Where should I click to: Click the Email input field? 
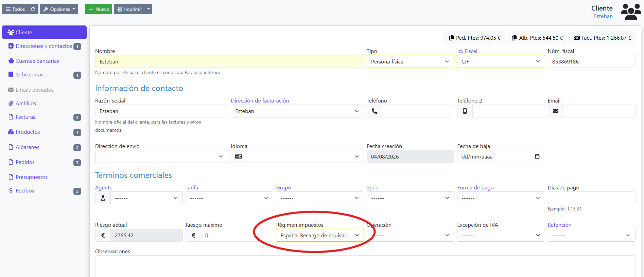[599, 111]
